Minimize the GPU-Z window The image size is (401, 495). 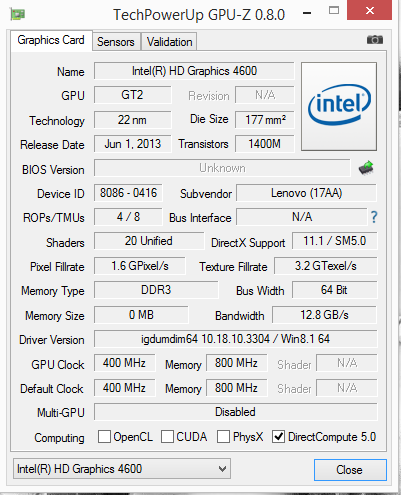[x=307, y=13]
